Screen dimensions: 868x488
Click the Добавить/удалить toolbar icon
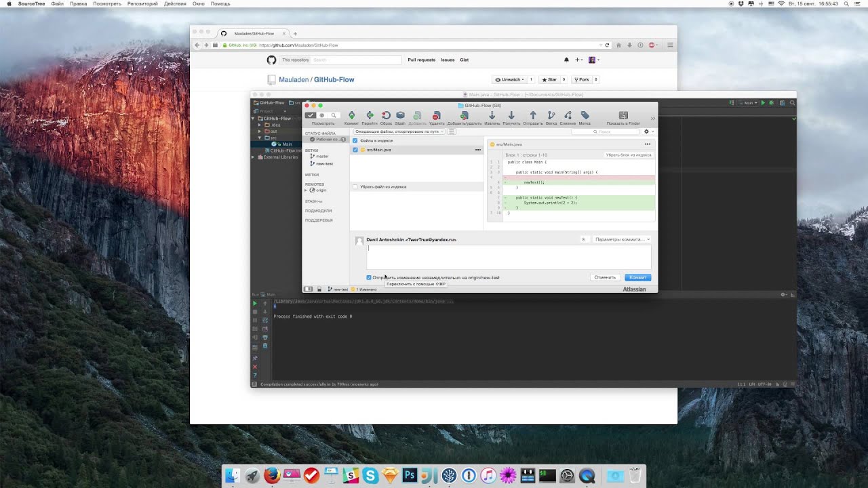(x=464, y=116)
